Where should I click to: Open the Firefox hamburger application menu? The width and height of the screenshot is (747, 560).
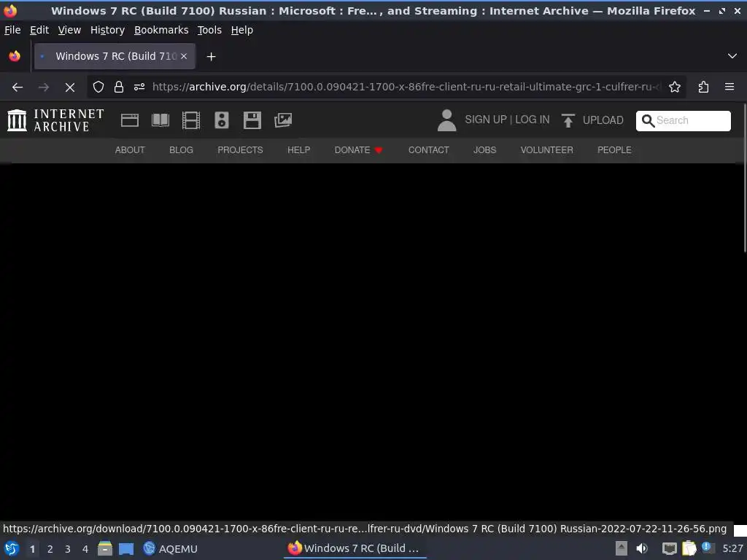[729, 87]
